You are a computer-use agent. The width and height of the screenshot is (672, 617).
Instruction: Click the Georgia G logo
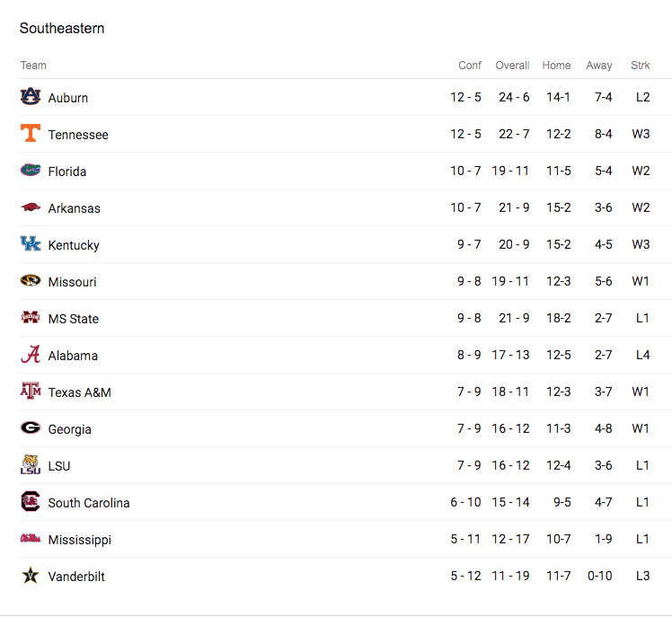coord(31,428)
